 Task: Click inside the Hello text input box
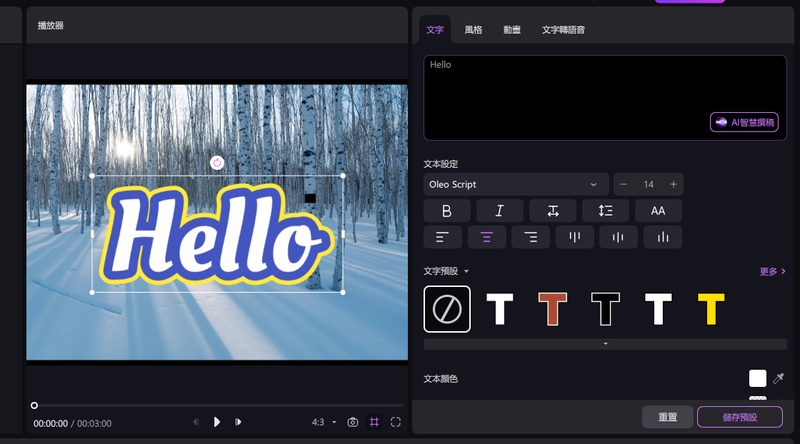[605, 98]
